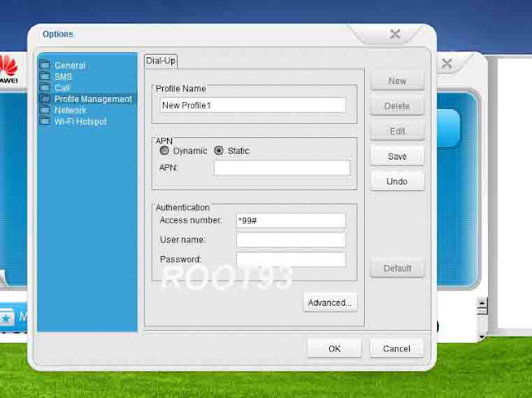Click the Call folder icon
532x398 pixels.
click(45, 87)
